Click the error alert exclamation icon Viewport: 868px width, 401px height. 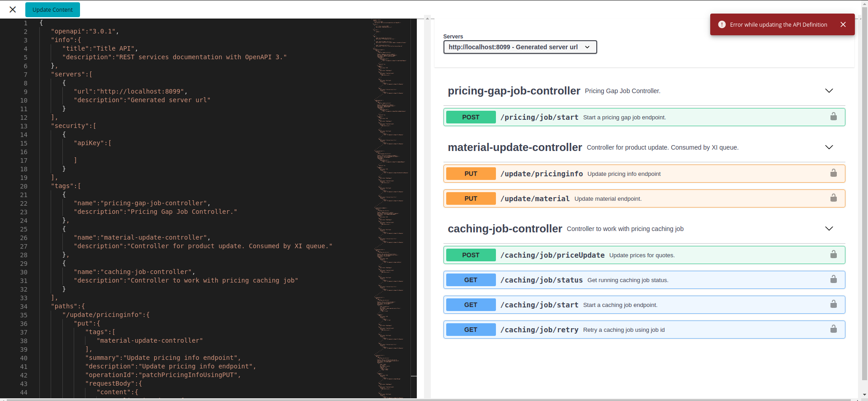tap(722, 24)
